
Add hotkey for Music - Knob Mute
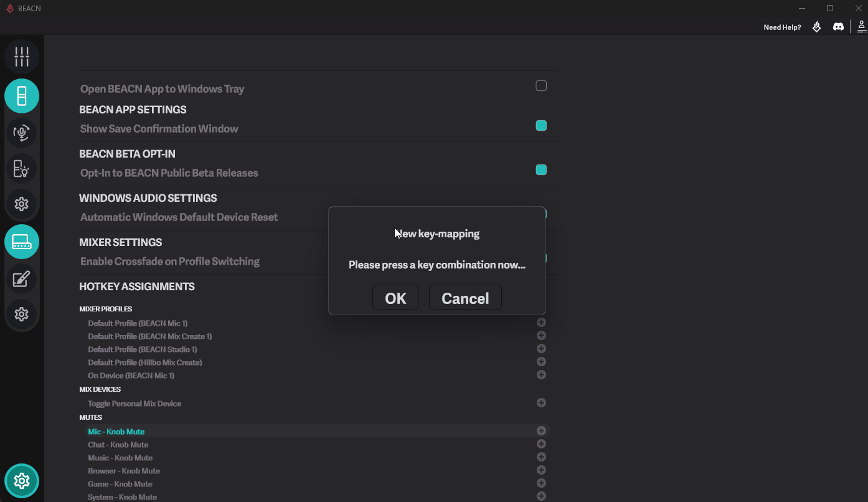tap(542, 457)
